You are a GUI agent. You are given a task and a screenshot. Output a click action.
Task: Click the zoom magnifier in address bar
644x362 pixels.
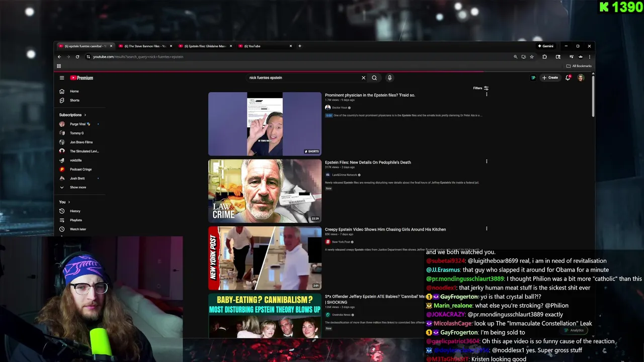515,57
